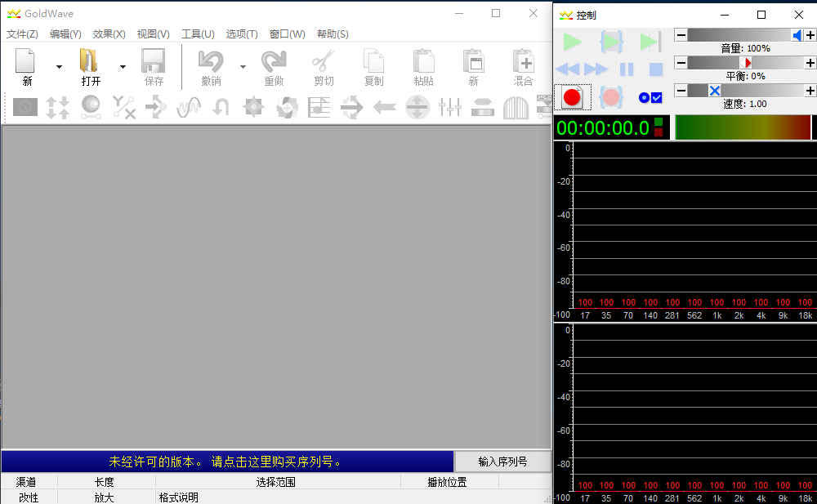Click the Mix (混合) clipboard plus icon
This screenshot has width=817, height=504.
tap(523, 61)
